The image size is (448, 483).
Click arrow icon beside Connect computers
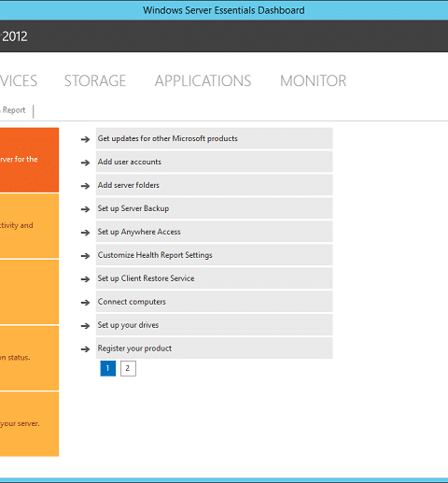85,303
